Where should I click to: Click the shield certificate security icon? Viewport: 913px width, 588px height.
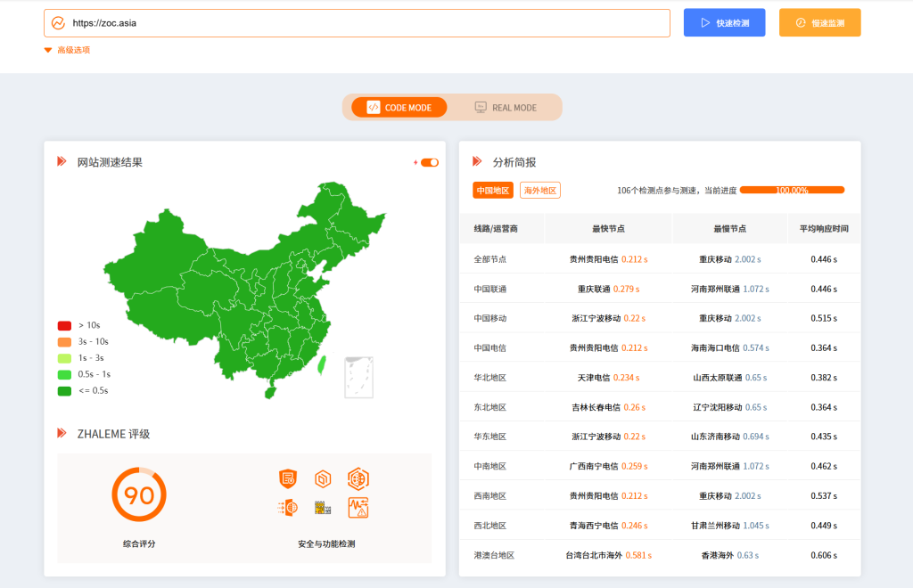tap(287, 479)
